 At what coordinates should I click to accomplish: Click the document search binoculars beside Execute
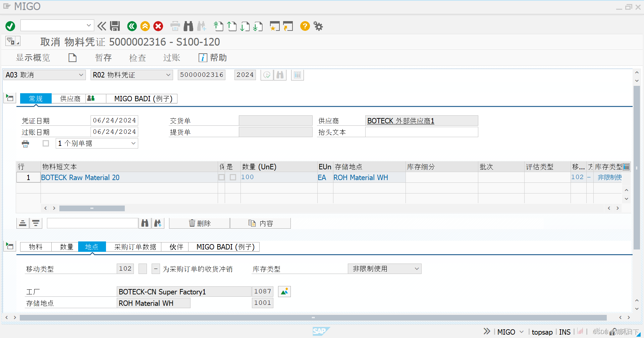[x=280, y=75]
